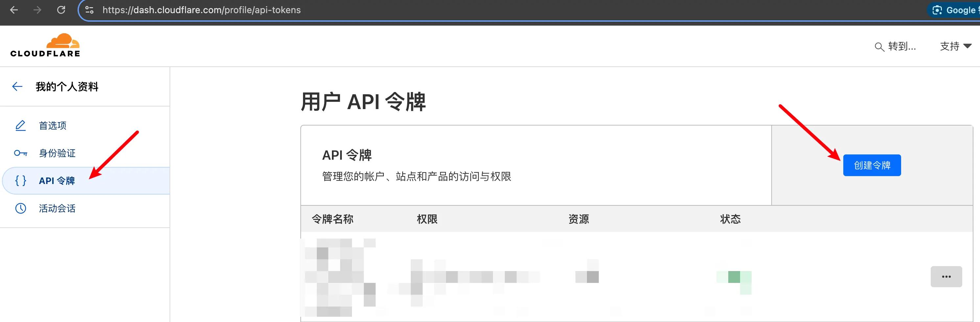Reload the page with refresh icon

point(61,10)
